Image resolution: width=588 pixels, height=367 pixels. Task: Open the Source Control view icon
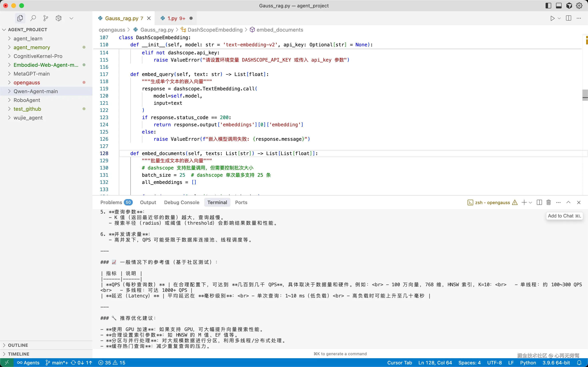[x=46, y=18]
